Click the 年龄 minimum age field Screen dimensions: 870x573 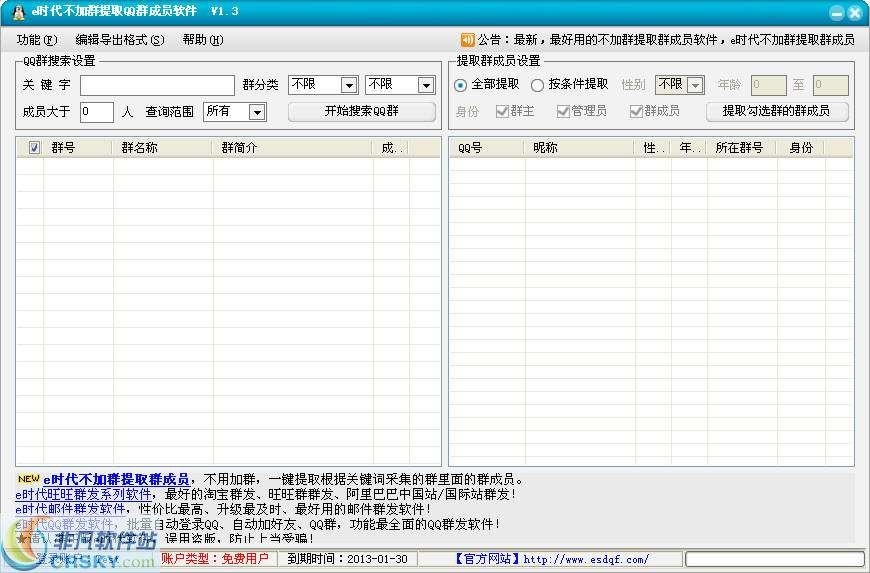(x=768, y=85)
